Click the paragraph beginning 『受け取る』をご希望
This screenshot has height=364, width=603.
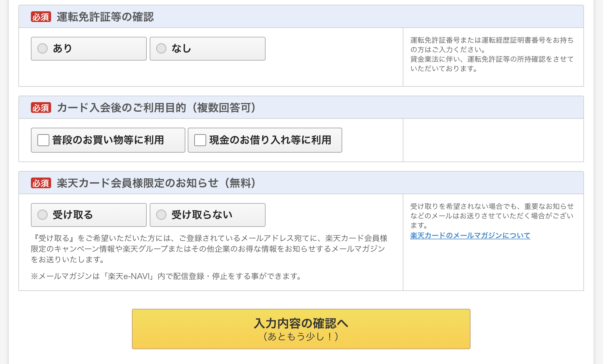coord(209,249)
